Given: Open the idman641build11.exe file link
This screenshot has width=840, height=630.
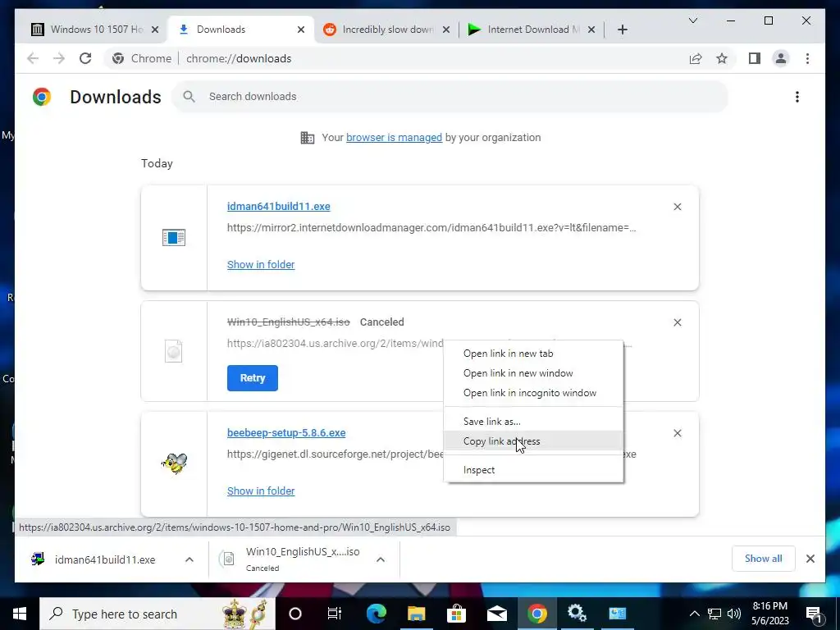Looking at the screenshot, I should [x=279, y=207].
